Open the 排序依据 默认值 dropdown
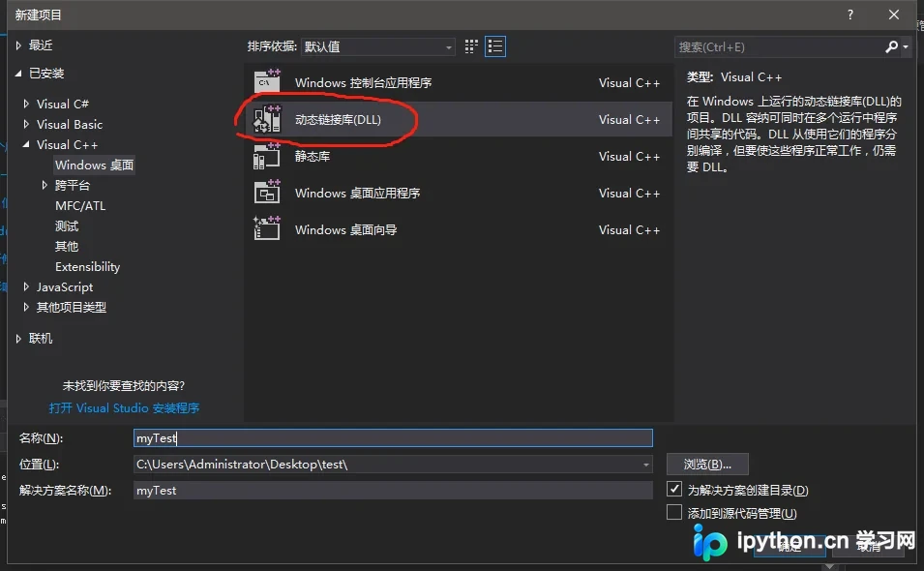 pyautogui.click(x=377, y=46)
